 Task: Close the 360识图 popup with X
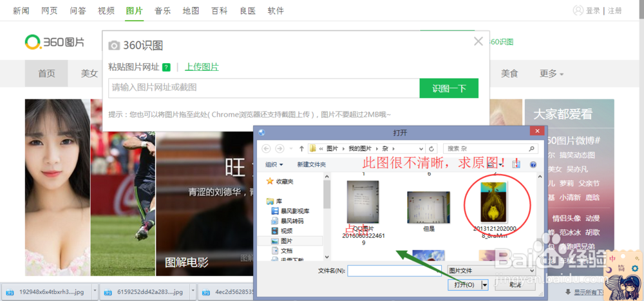478,41
